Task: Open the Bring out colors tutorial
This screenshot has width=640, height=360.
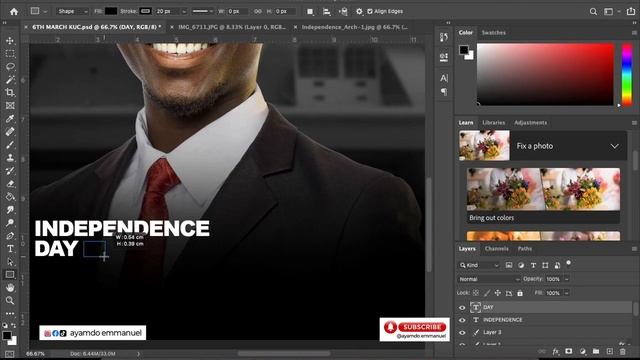Action: [543, 196]
